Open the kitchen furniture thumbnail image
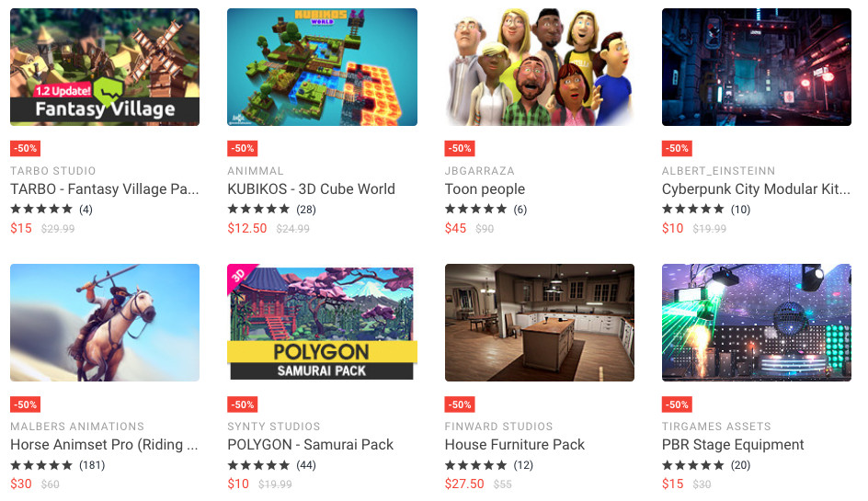This screenshot has height=501, width=868. tap(539, 323)
